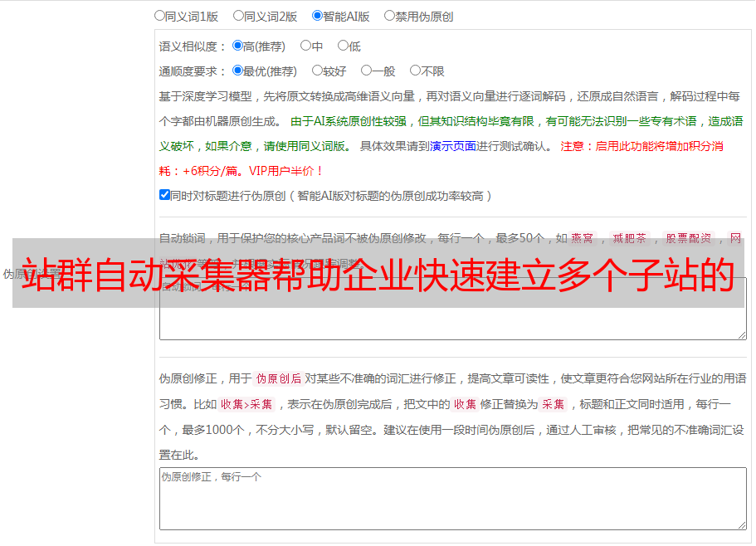Set 语义相似度 to 低
Image resolution: width=756 pixels, height=546 pixels.
click(343, 46)
